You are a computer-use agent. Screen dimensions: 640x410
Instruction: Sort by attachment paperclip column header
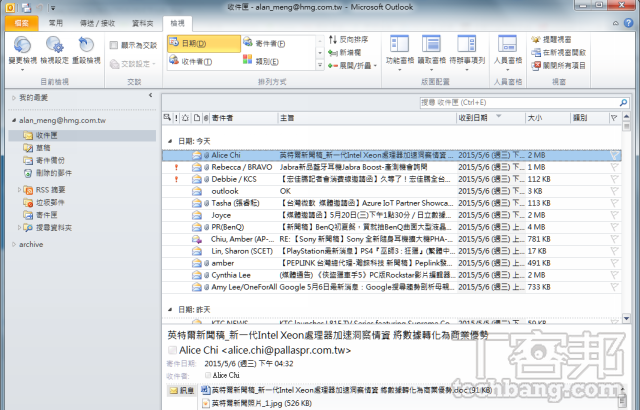click(x=206, y=118)
